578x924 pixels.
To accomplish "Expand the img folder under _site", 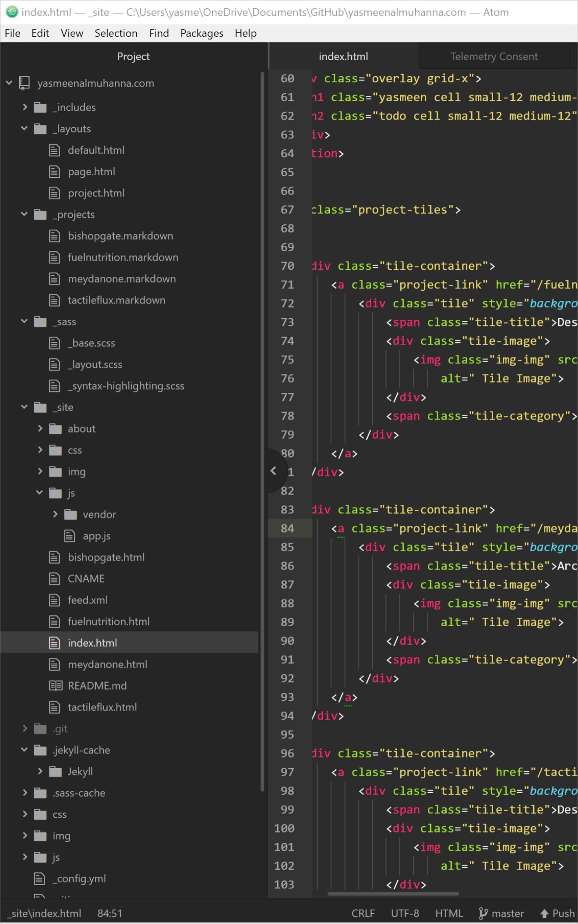I will pyautogui.click(x=40, y=471).
